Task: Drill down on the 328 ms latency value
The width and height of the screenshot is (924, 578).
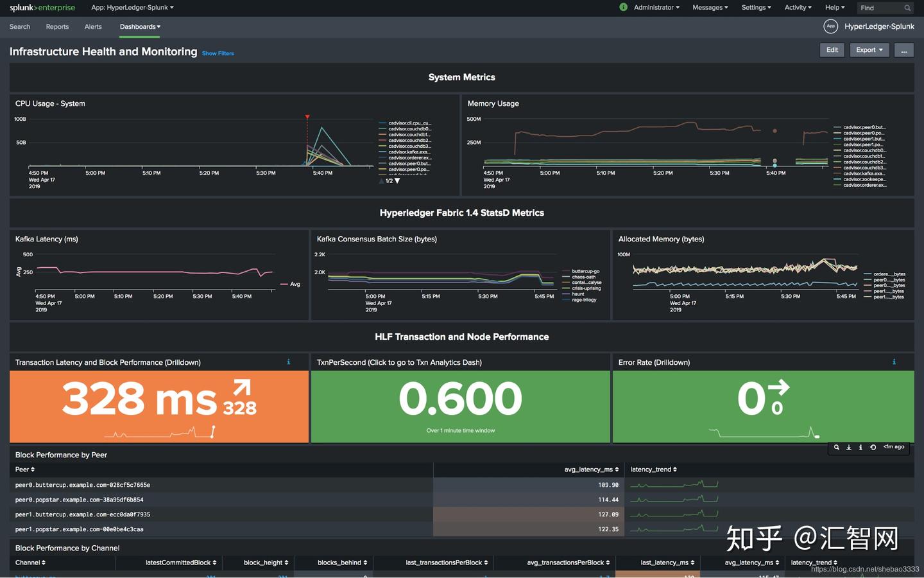Action: pyautogui.click(x=139, y=398)
